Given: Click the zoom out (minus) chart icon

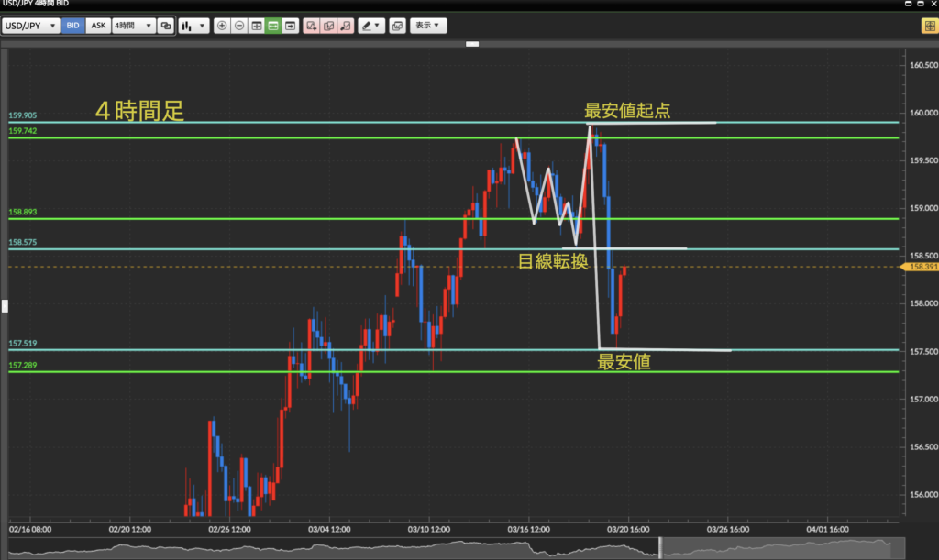Looking at the screenshot, I should pos(238,26).
